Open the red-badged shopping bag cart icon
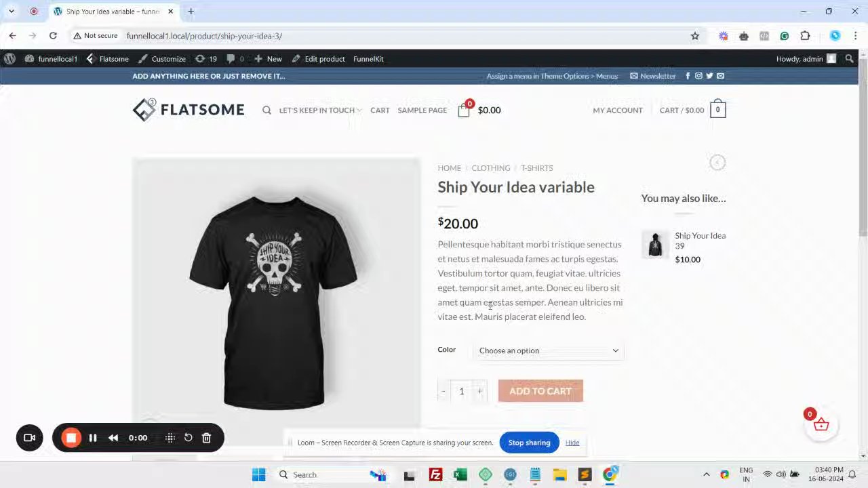This screenshot has height=488, width=868. [x=464, y=110]
